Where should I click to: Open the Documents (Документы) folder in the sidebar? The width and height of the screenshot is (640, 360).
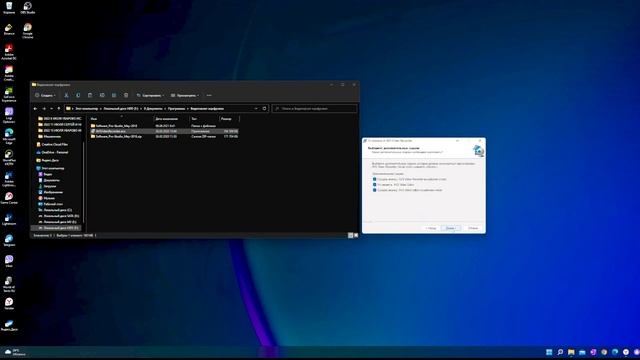(x=49, y=180)
